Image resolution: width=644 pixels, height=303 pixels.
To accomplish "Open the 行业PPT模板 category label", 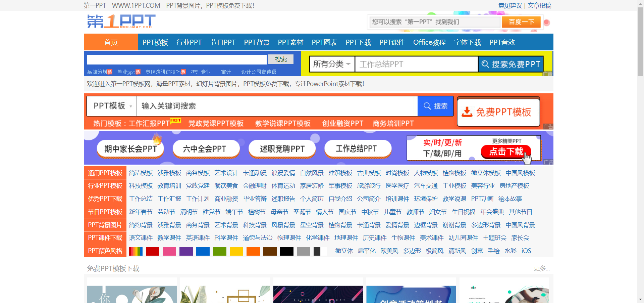I will [105, 186].
